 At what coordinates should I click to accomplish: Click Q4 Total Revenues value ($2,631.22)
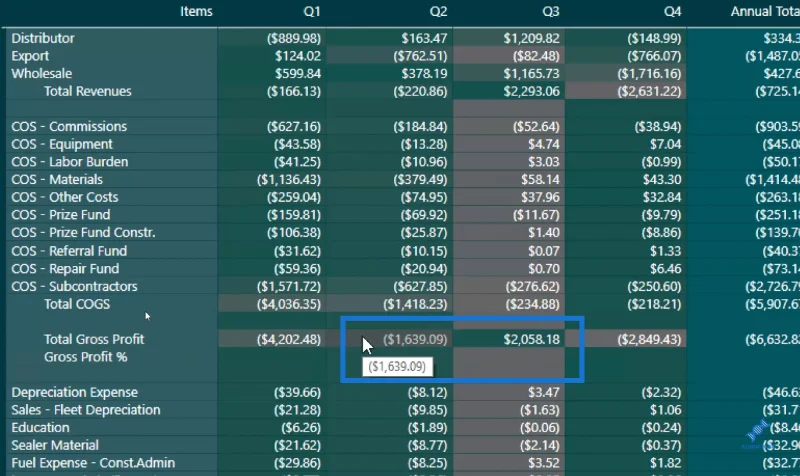click(649, 91)
